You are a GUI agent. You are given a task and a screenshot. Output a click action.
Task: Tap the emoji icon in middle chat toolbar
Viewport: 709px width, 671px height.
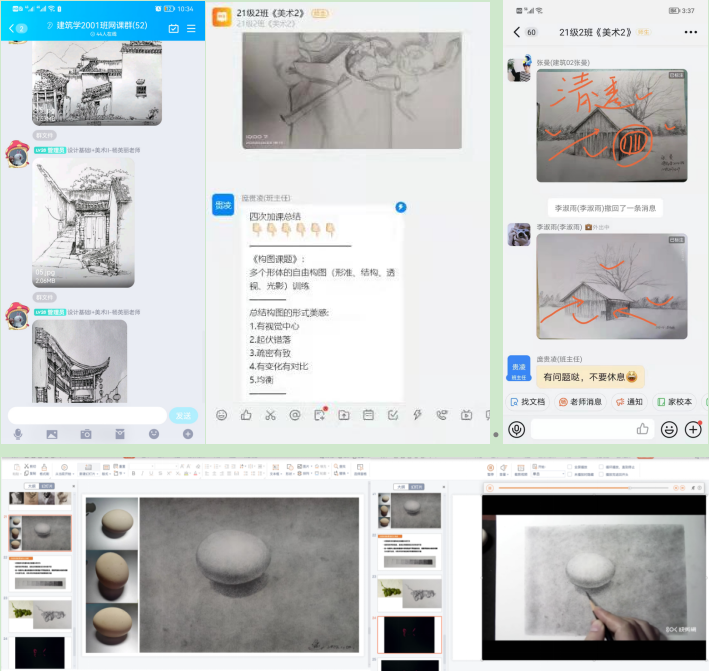pos(221,415)
